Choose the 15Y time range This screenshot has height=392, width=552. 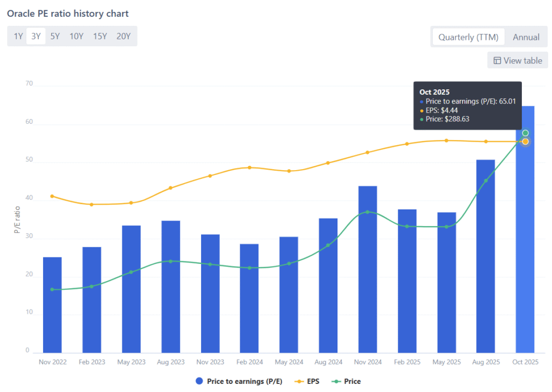(100, 37)
